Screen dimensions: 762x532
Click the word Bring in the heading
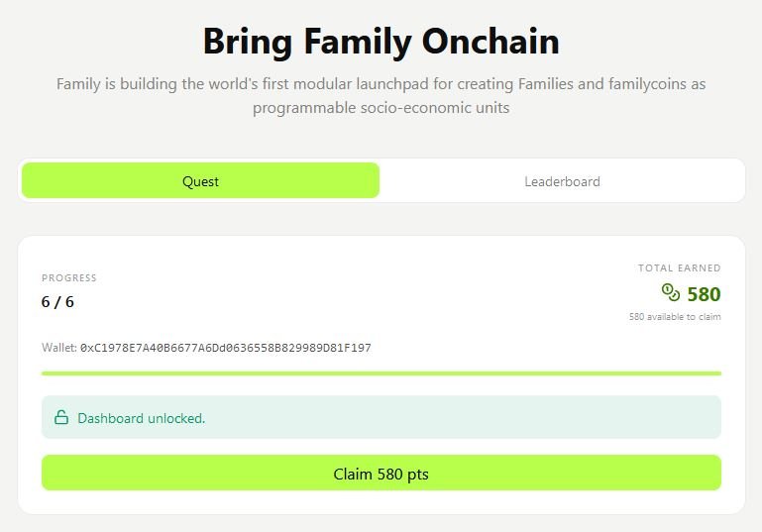click(248, 43)
